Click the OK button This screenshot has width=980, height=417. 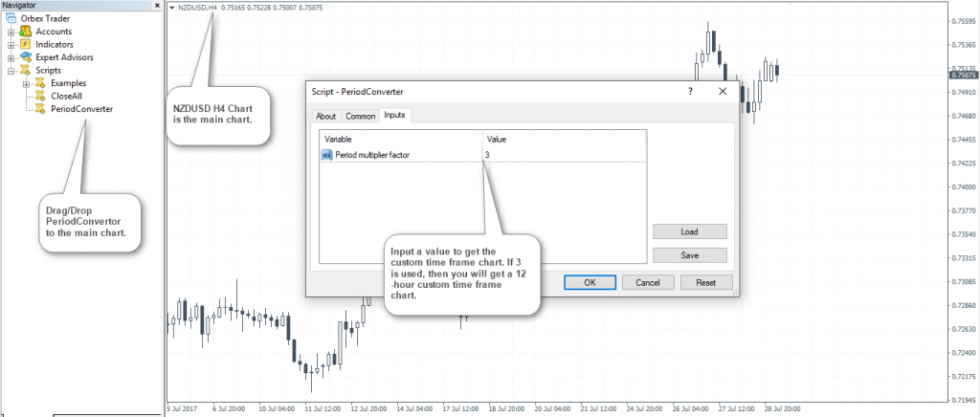[x=590, y=282]
